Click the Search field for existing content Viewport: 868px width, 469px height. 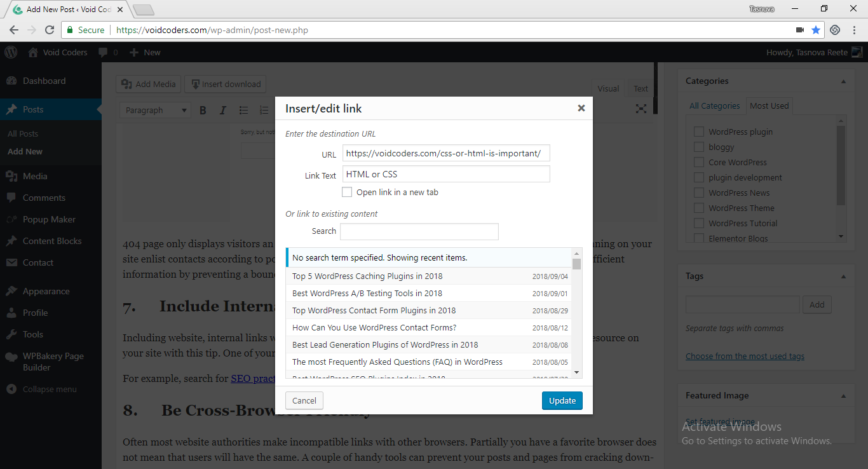pyautogui.click(x=419, y=231)
